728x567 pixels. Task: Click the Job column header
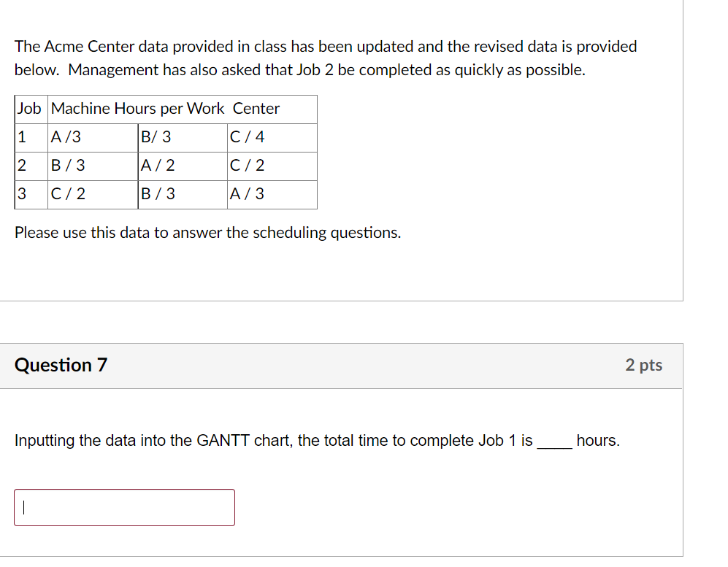point(30,109)
